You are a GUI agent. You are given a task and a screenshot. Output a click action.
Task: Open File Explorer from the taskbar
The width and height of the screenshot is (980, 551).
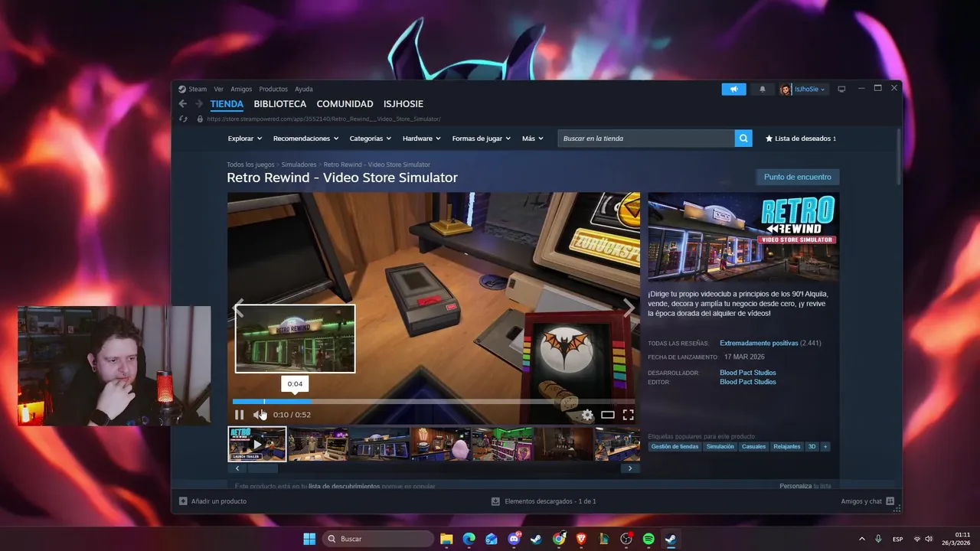coord(446,539)
